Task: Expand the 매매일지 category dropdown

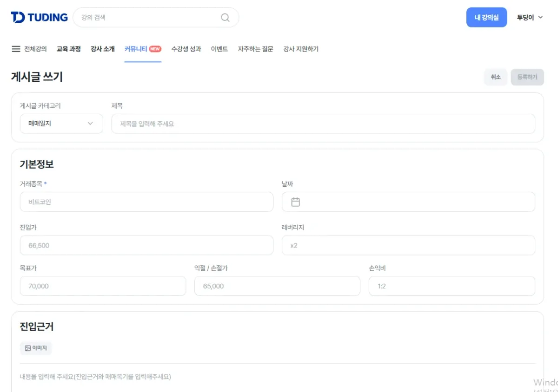Action: click(61, 124)
